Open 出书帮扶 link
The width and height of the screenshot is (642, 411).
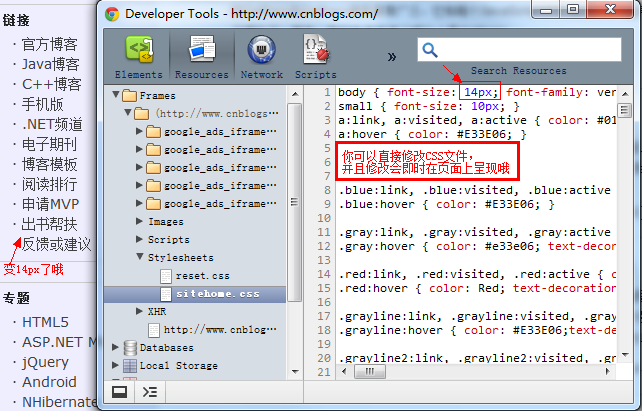49,224
